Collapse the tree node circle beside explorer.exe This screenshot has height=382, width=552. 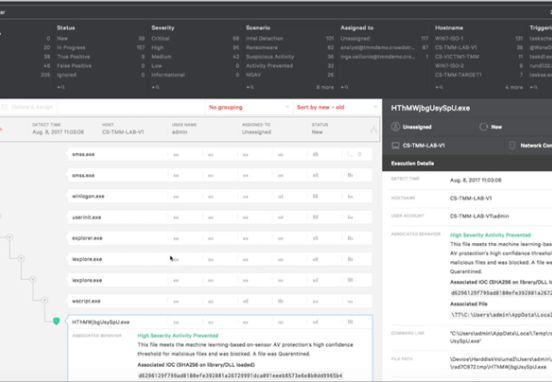point(10,237)
